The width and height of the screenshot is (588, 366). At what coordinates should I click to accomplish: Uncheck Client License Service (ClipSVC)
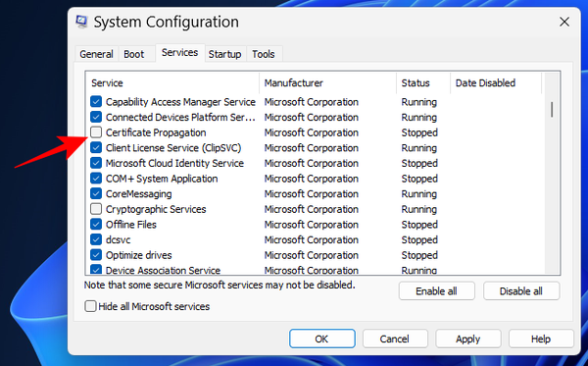click(96, 148)
